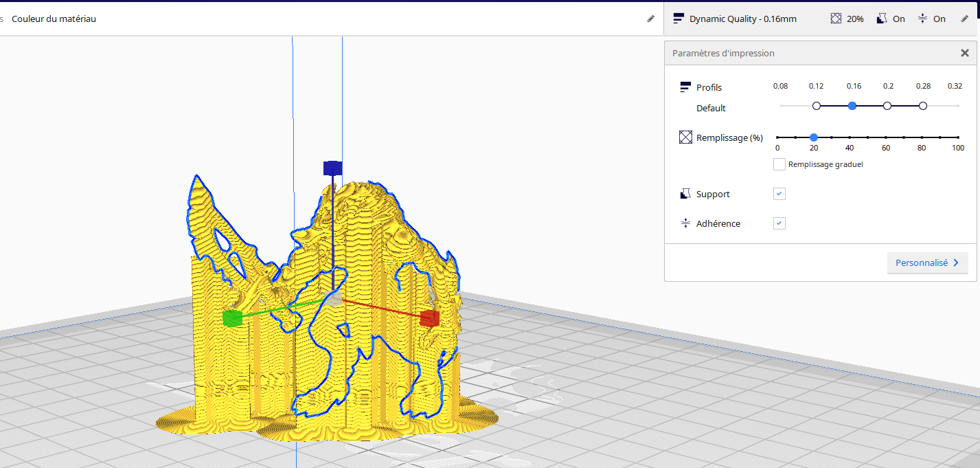Click the Couleur du matériau label
The width and height of the screenshot is (980, 468).
point(54,19)
